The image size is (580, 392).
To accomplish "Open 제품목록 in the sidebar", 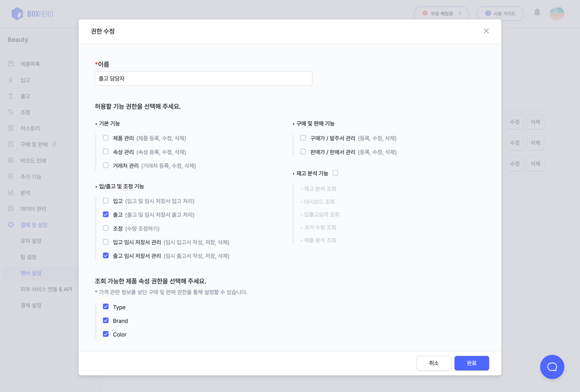I will tap(30, 64).
